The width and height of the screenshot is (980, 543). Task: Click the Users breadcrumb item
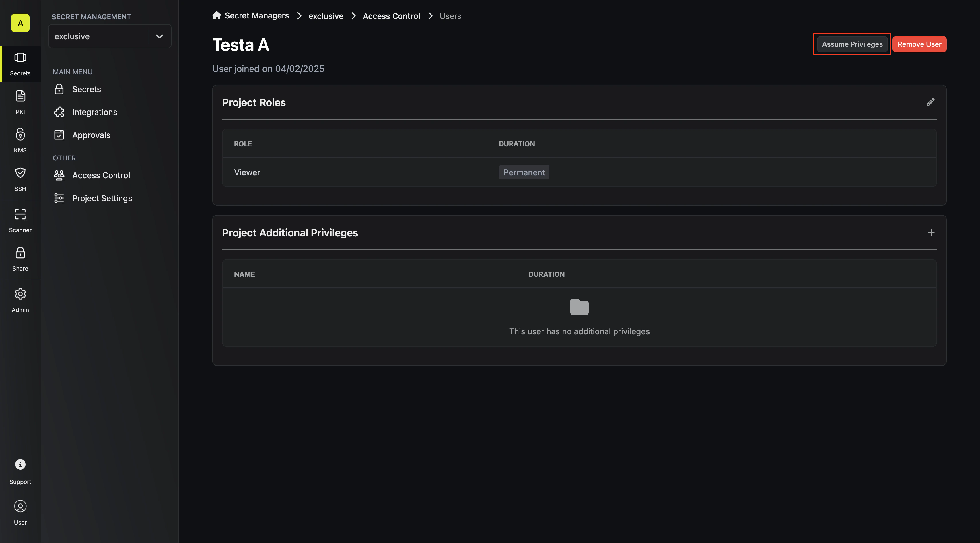(x=450, y=16)
